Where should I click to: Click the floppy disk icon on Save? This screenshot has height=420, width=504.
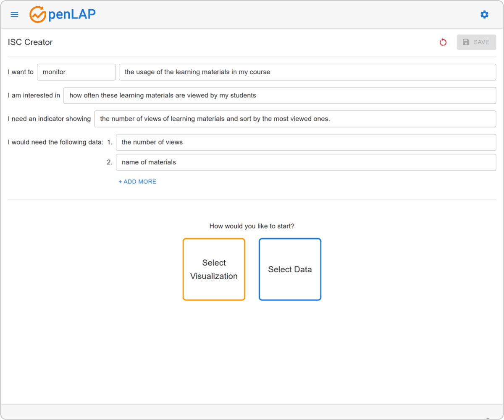(466, 42)
